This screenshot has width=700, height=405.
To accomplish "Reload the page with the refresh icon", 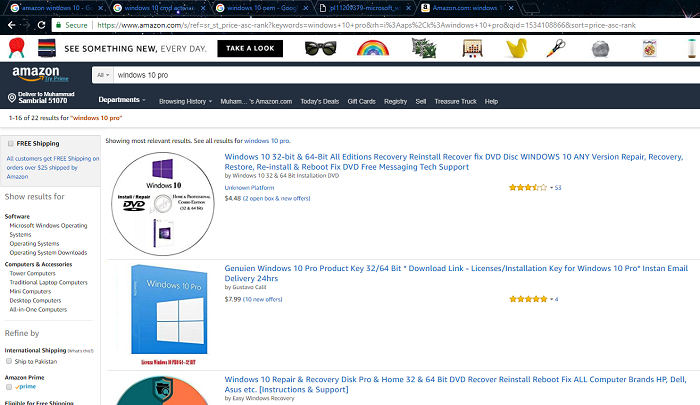I will 41,25.
